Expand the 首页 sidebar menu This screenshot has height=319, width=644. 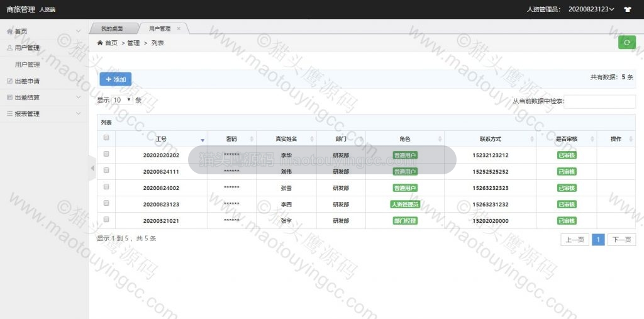(44, 31)
